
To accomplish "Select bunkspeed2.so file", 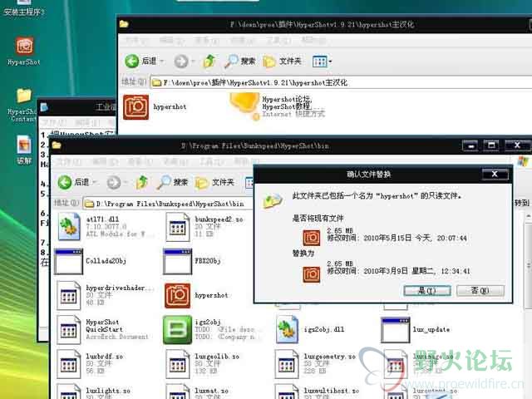I will click(204, 226).
